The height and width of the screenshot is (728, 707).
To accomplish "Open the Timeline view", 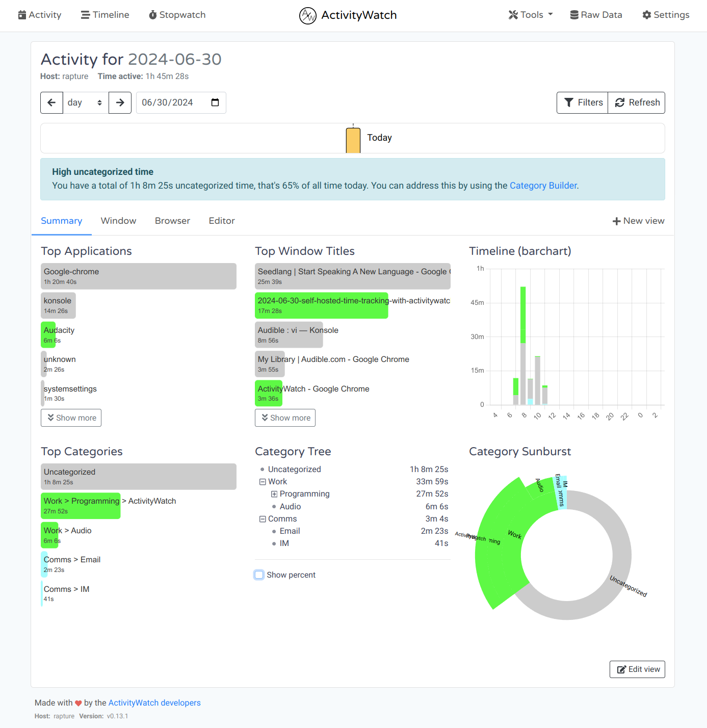I will click(x=105, y=15).
